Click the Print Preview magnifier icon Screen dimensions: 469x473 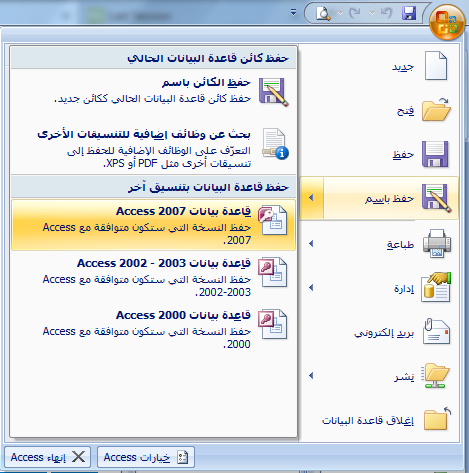click(x=323, y=13)
